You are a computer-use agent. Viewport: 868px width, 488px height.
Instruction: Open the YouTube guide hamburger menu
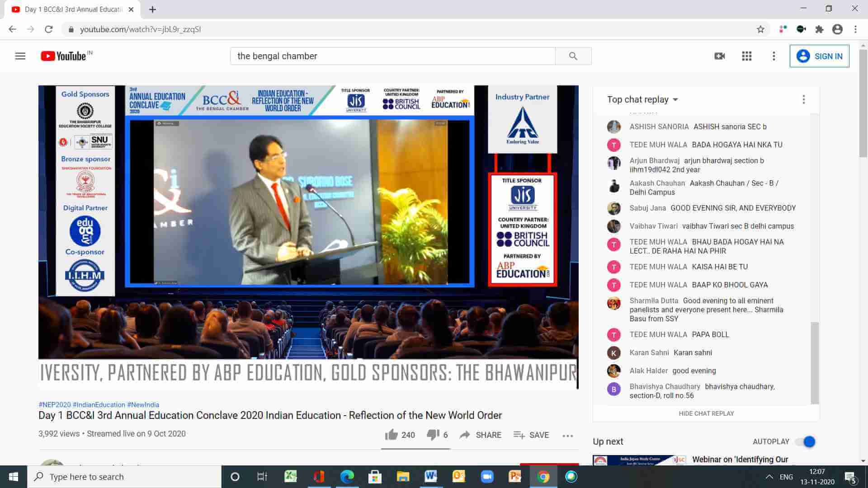(x=20, y=56)
